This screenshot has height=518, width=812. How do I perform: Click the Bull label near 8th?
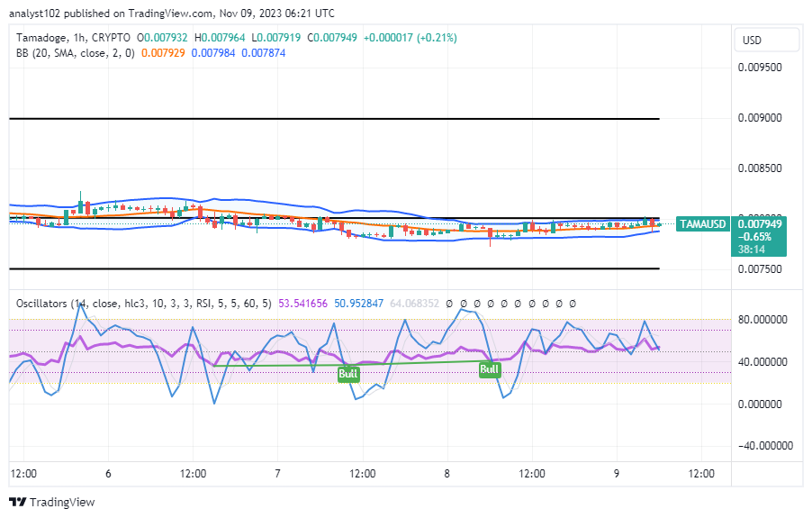tap(490, 369)
